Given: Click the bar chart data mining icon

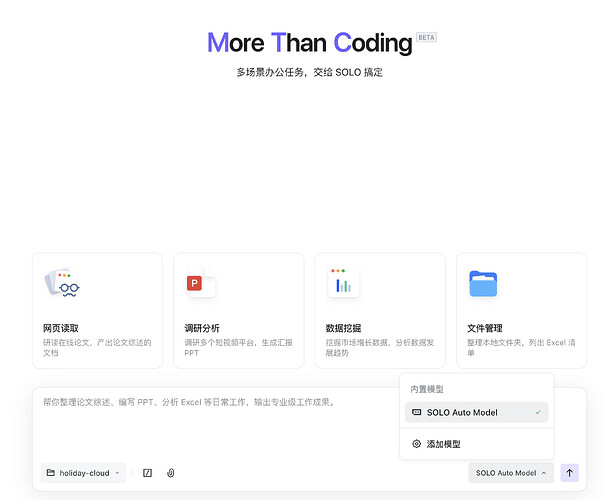Looking at the screenshot, I should [x=343, y=282].
